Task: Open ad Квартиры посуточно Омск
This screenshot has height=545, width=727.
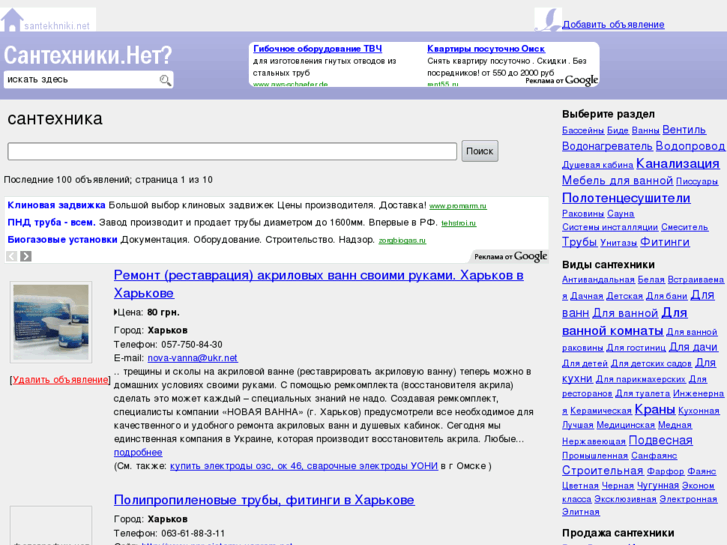Action: coord(486,49)
